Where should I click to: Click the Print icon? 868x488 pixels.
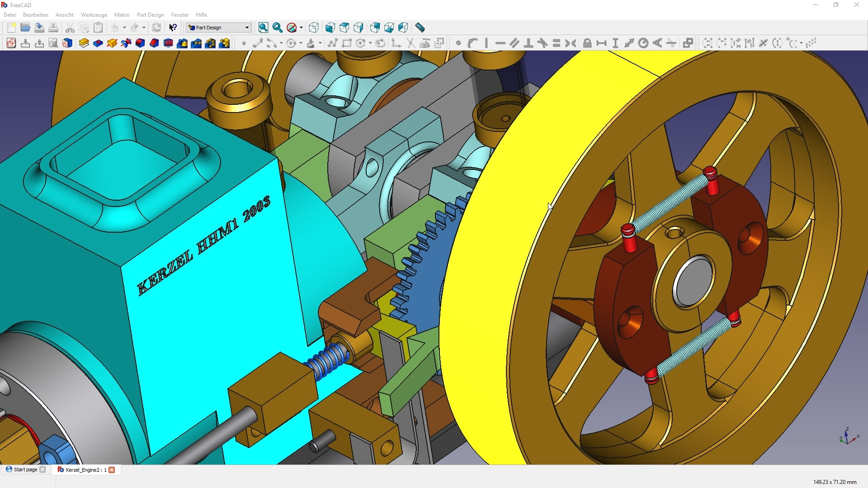[53, 28]
